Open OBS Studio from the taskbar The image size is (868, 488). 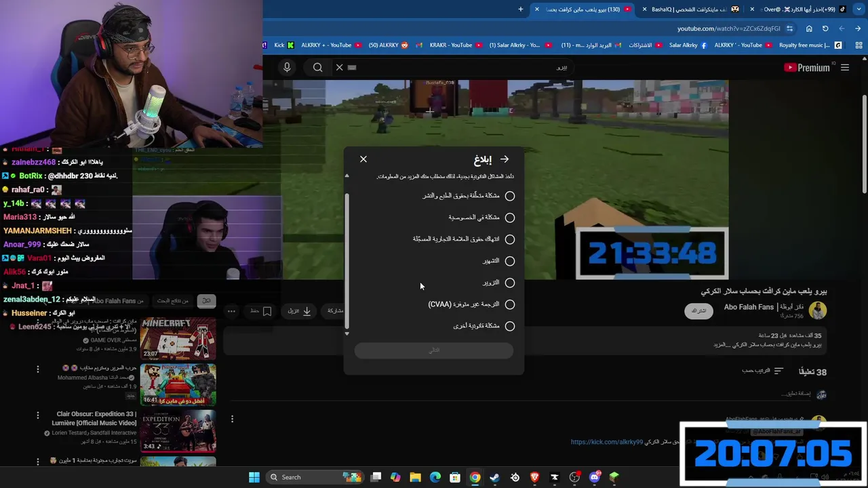pyautogui.click(x=574, y=477)
